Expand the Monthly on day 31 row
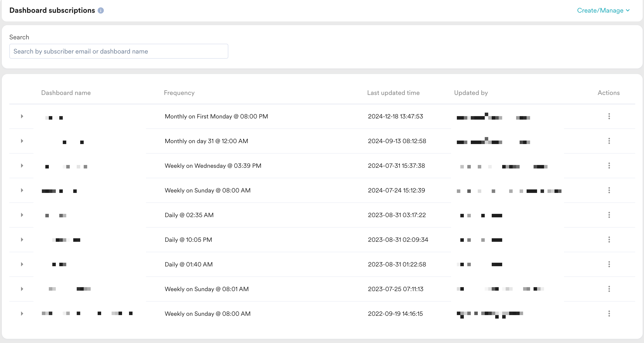 tap(22, 141)
